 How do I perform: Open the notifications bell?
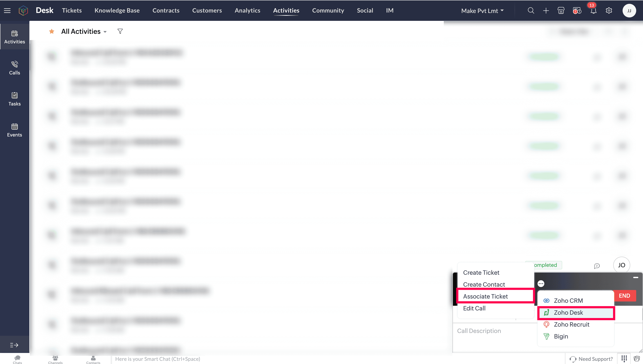coord(593,10)
